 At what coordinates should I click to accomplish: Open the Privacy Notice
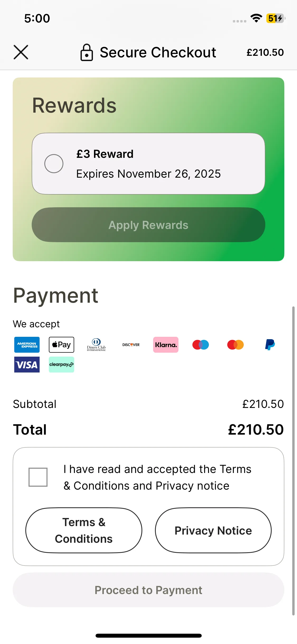click(x=213, y=530)
